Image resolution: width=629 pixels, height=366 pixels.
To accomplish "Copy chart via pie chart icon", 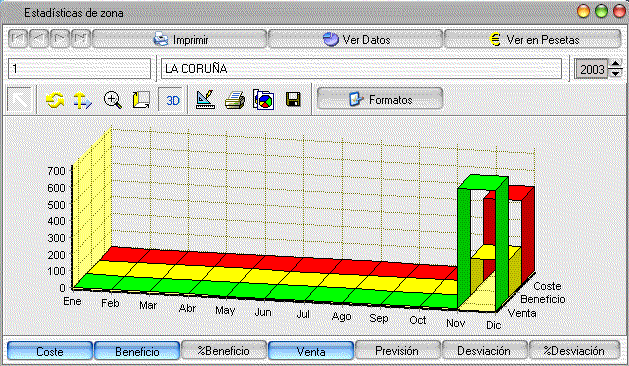I will pos(264,100).
